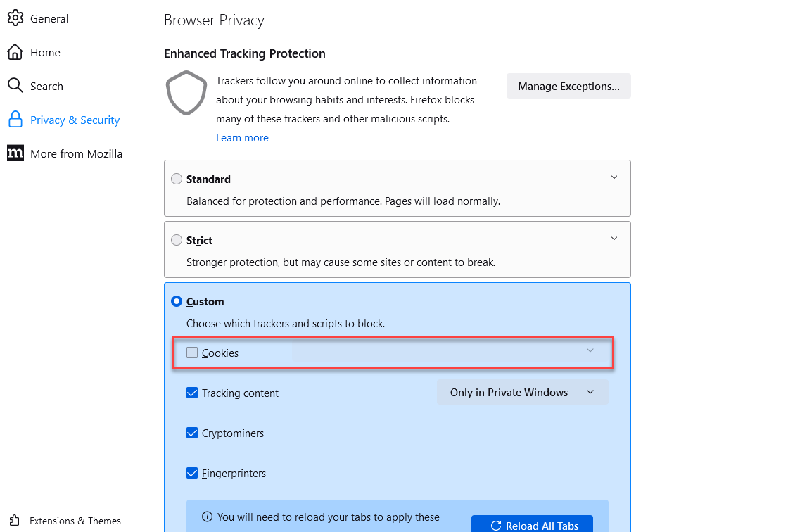
Task: Click the info icon in the reload notice
Action: 206,517
